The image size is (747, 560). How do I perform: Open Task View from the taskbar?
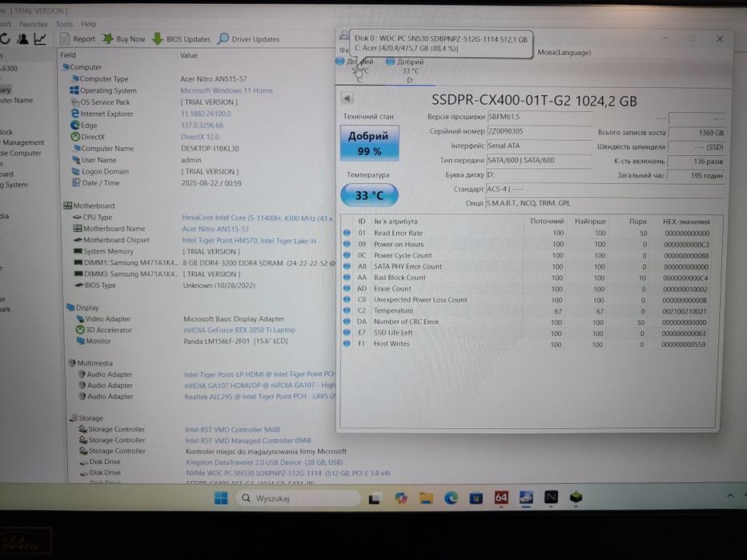[x=374, y=498]
